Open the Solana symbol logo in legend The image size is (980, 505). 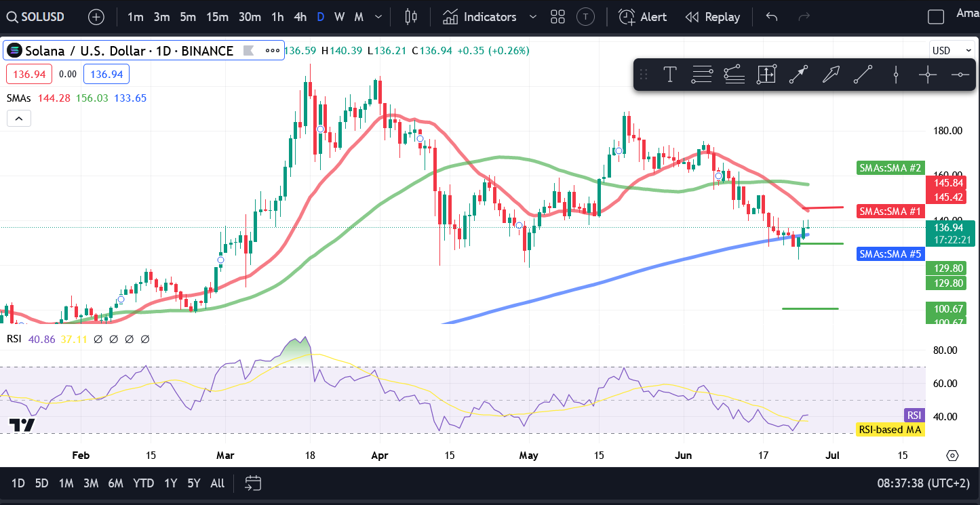pyautogui.click(x=14, y=51)
